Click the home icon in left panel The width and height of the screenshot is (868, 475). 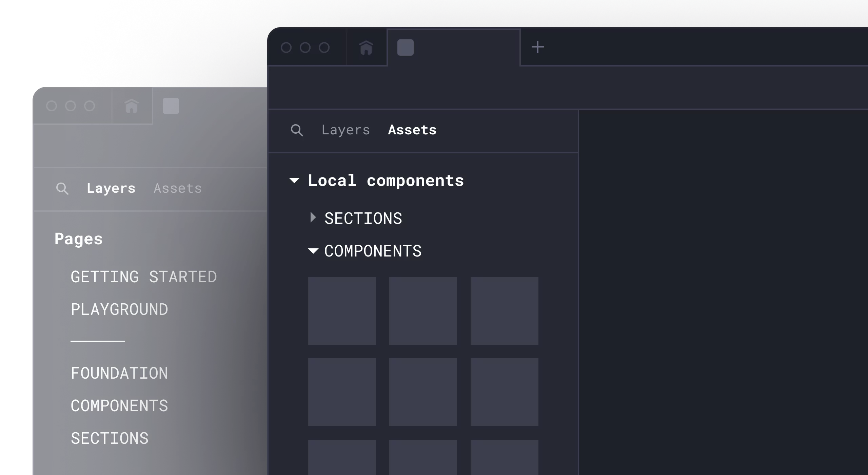tap(131, 105)
